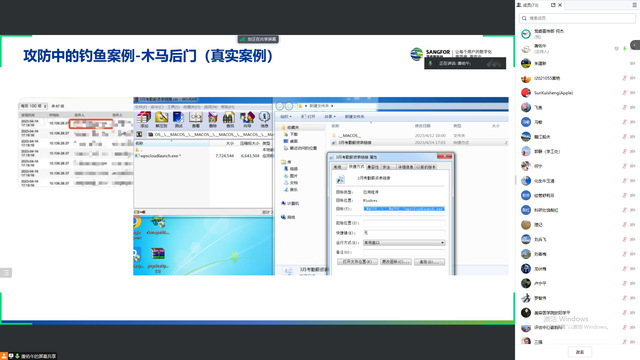
Task: Close the members panel with the X
Action: (x=560, y=5)
